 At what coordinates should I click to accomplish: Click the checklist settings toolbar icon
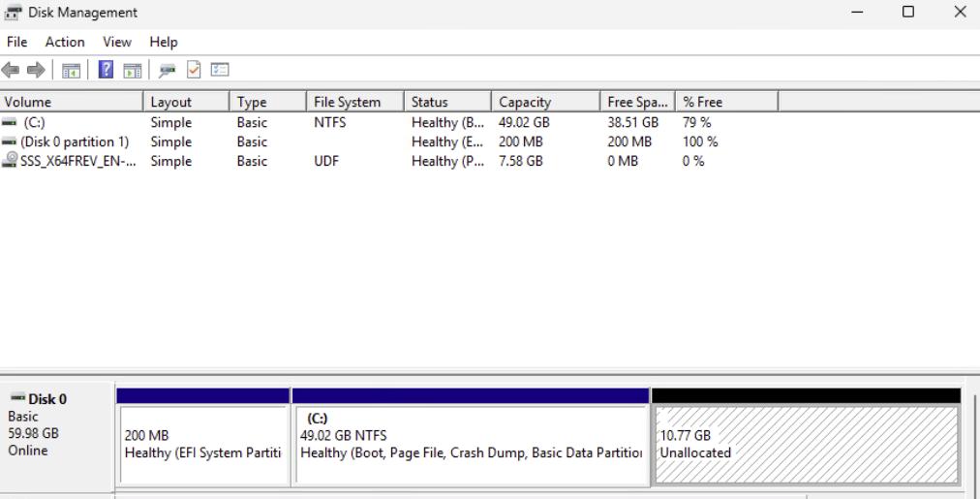coord(220,70)
